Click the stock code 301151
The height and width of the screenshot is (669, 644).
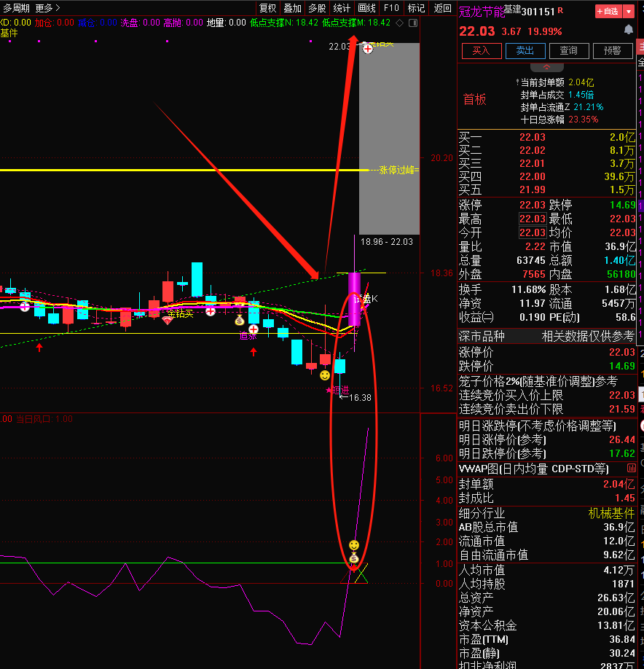[x=538, y=12]
